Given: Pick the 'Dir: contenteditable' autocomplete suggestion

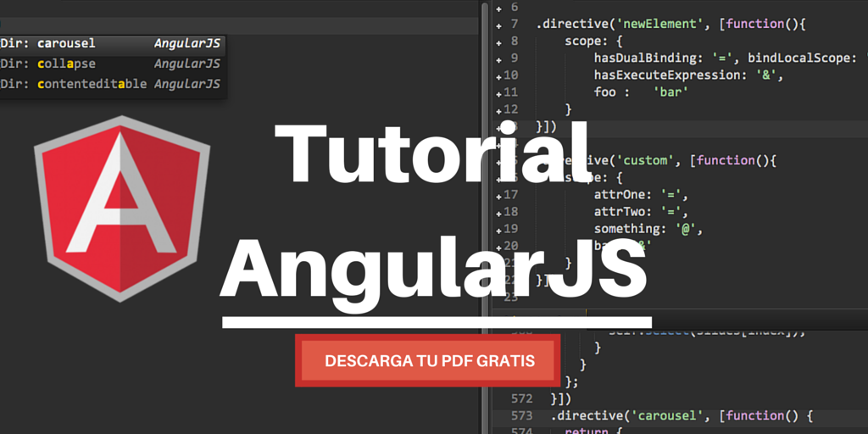Looking at the screenshot, I should 113,84.
